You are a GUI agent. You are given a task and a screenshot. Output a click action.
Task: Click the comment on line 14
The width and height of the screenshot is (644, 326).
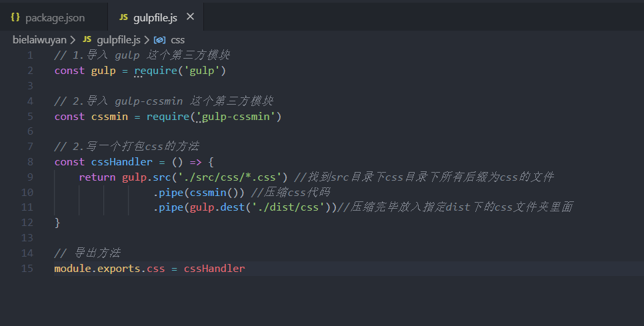pos(87,253)
